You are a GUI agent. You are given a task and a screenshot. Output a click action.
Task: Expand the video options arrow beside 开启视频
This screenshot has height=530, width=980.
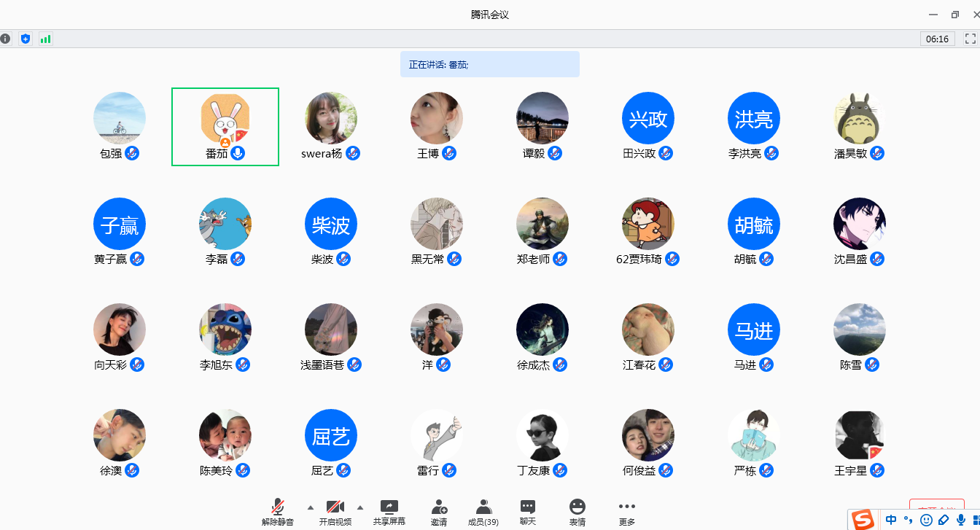(x=359, y=507)
